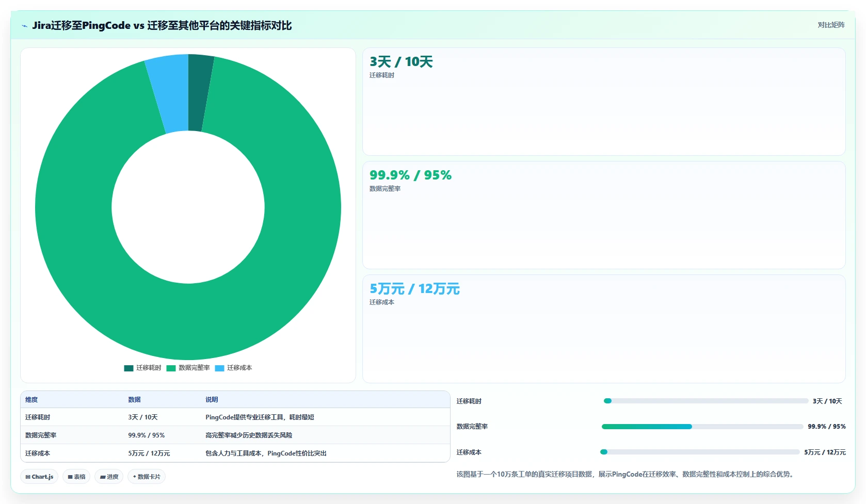Click the 数据 column header
Viewport: 866px width, 504px height.
[134, 400]
